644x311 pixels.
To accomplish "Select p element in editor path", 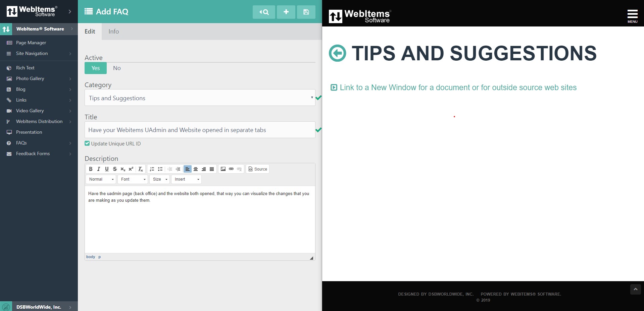I will pos(100,257).
